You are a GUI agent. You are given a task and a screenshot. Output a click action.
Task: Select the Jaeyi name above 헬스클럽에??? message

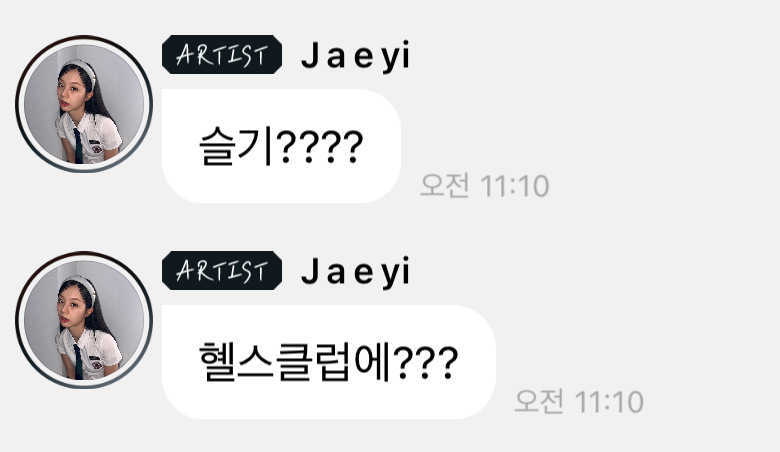pyautogui.click(x=355, y=272)
